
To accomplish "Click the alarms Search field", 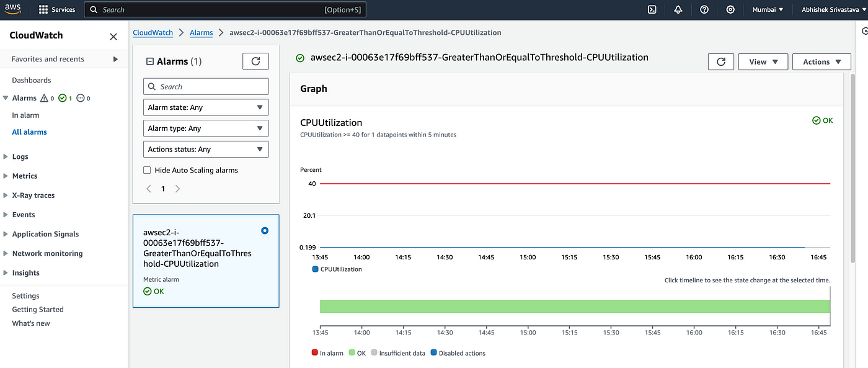I will pos(206,86).
